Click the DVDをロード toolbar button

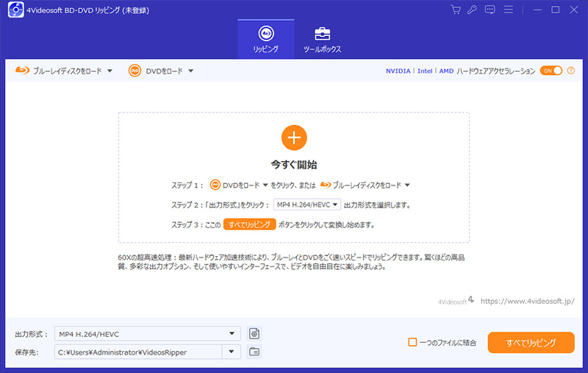click(x=161, y=71)
